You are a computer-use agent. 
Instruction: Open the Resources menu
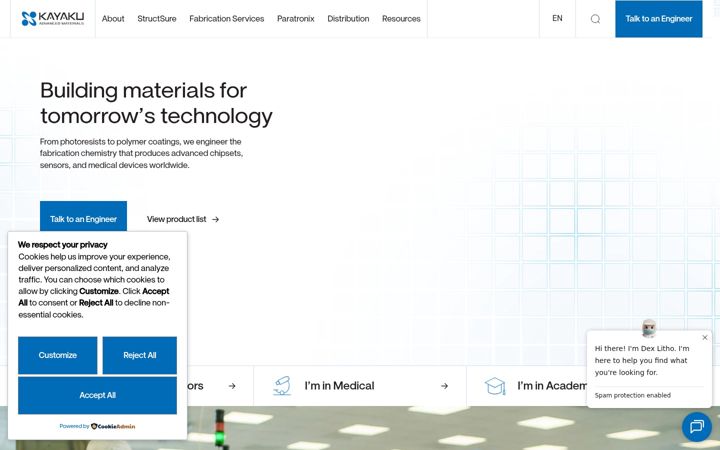coord(401,19)
